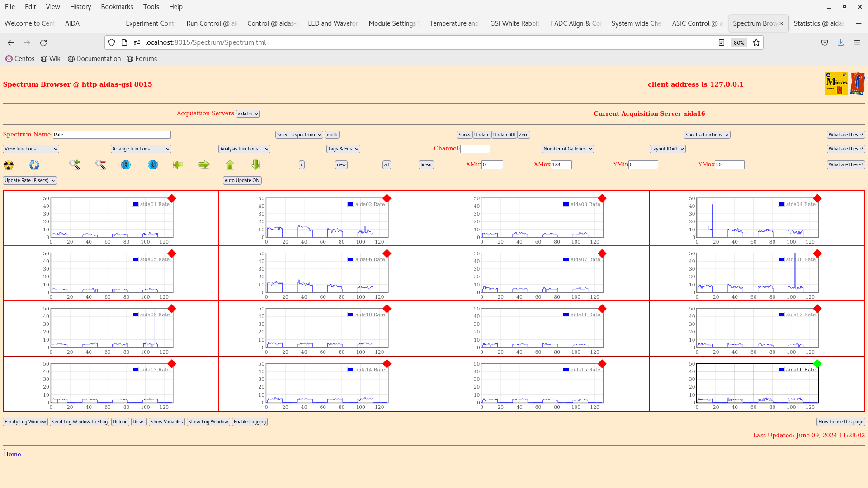868x488 pixels.
Task: Toggle the Auto Update ON button
Action: point(242,181)
